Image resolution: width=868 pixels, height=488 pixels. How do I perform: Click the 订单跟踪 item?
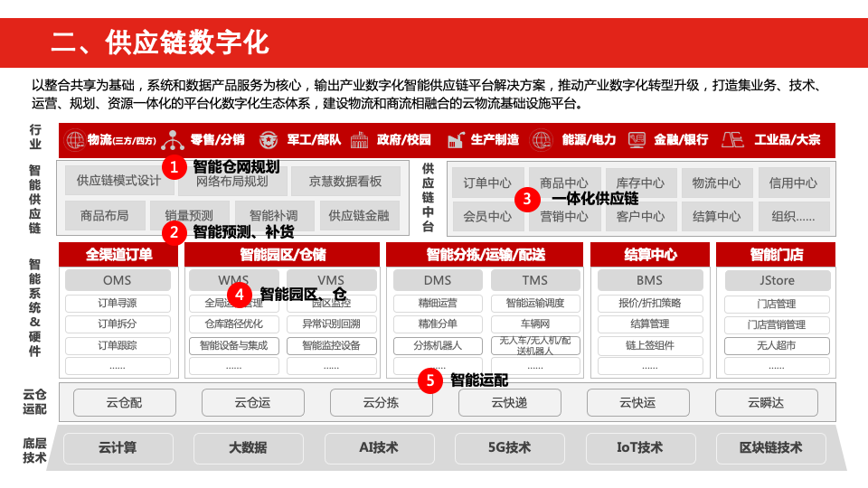118,345
